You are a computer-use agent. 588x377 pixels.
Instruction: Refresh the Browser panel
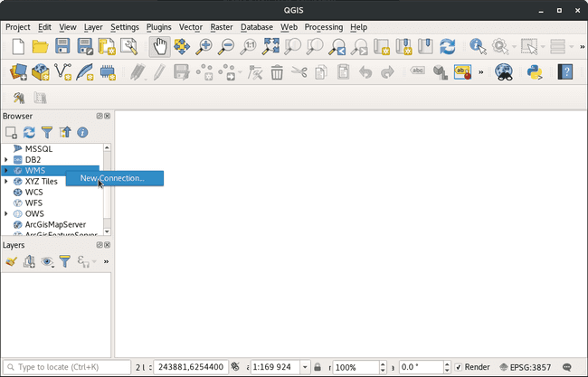point(29,132)
